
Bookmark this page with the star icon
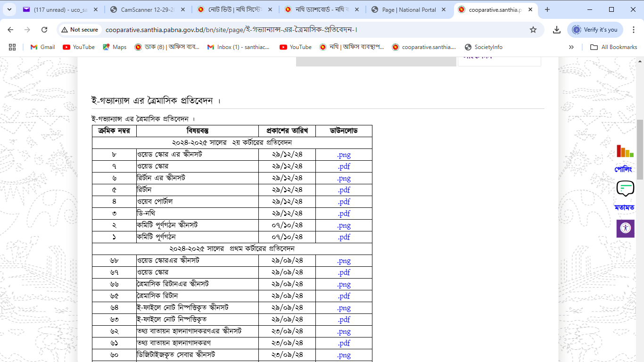click(533, 30)
